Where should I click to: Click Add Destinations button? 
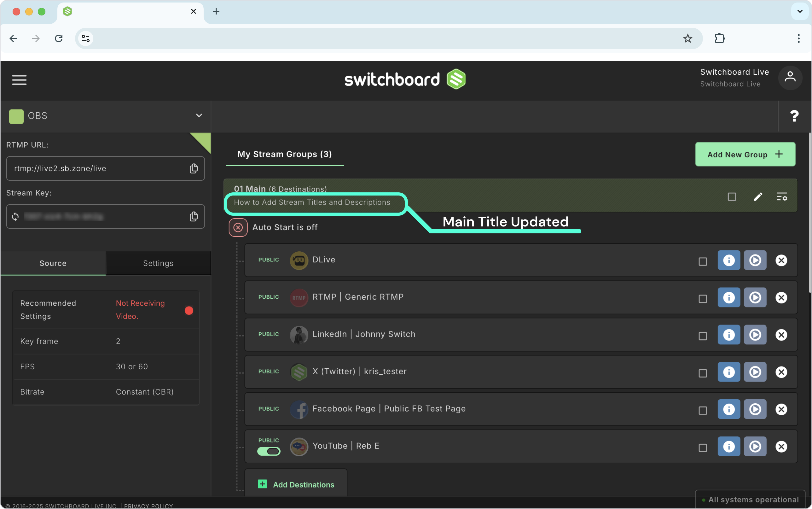(296, 484)
